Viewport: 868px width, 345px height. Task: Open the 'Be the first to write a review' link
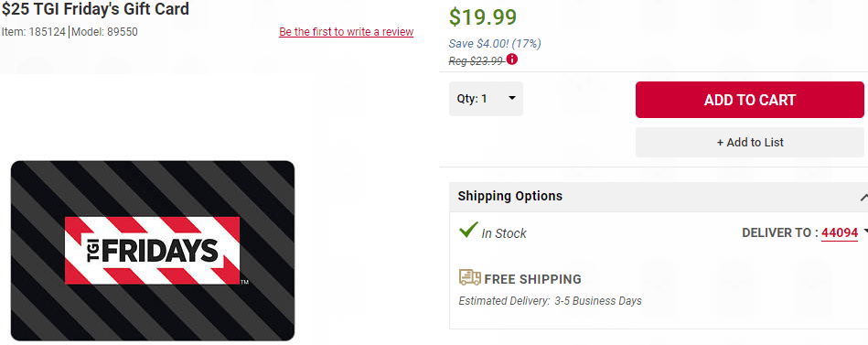[346, 31]
